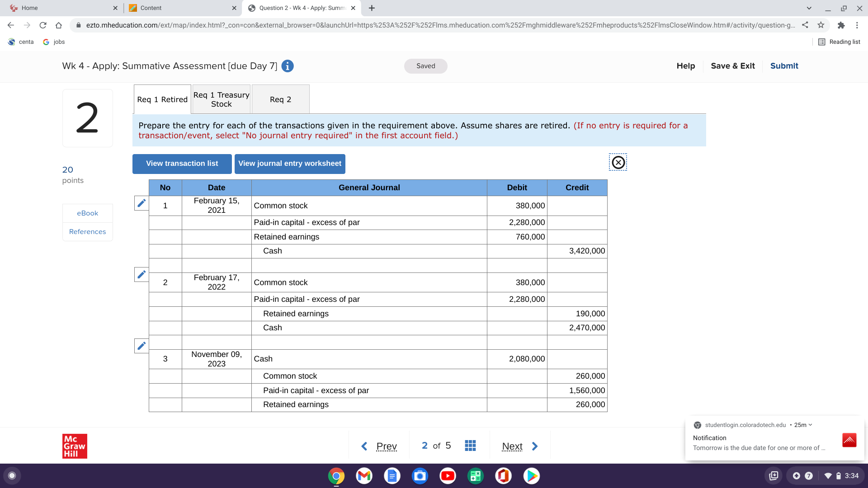Open the tab search dropdown arrow
868x488 pixels.
coord(809,8)
